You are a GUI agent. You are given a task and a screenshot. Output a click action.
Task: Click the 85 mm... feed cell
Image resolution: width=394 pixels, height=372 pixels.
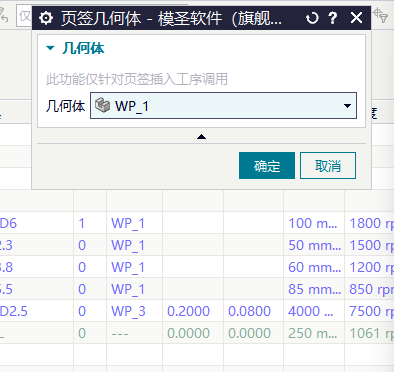click(x=314, y=289)
